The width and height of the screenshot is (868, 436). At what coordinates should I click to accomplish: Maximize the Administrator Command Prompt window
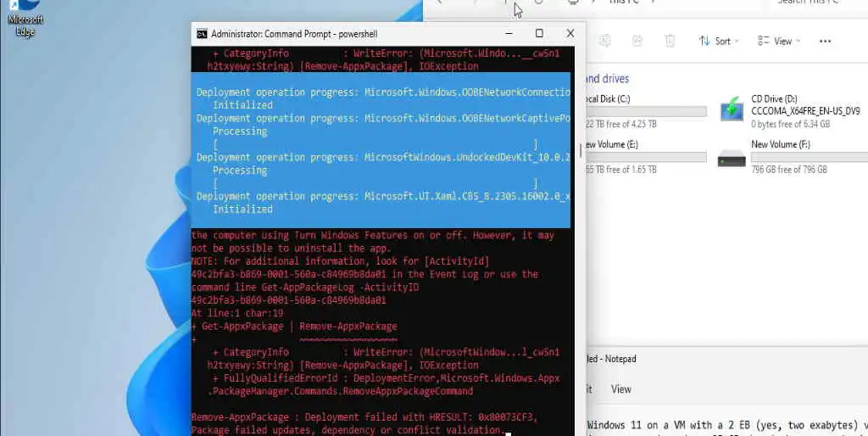539,34
